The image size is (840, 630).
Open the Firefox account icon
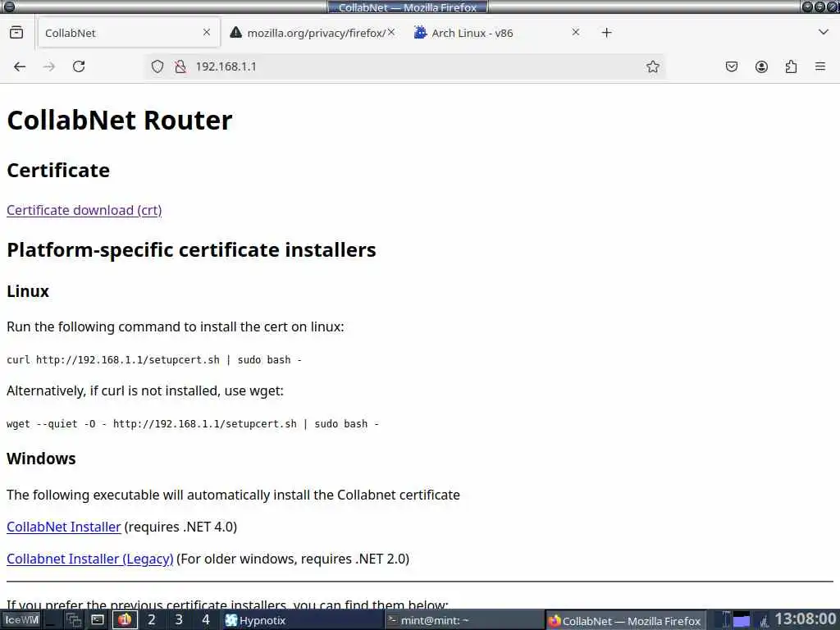[761, 66]
